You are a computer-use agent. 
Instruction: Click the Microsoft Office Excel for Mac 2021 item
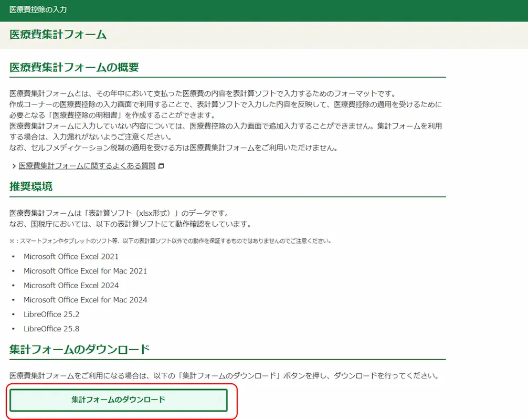[85, 271]
